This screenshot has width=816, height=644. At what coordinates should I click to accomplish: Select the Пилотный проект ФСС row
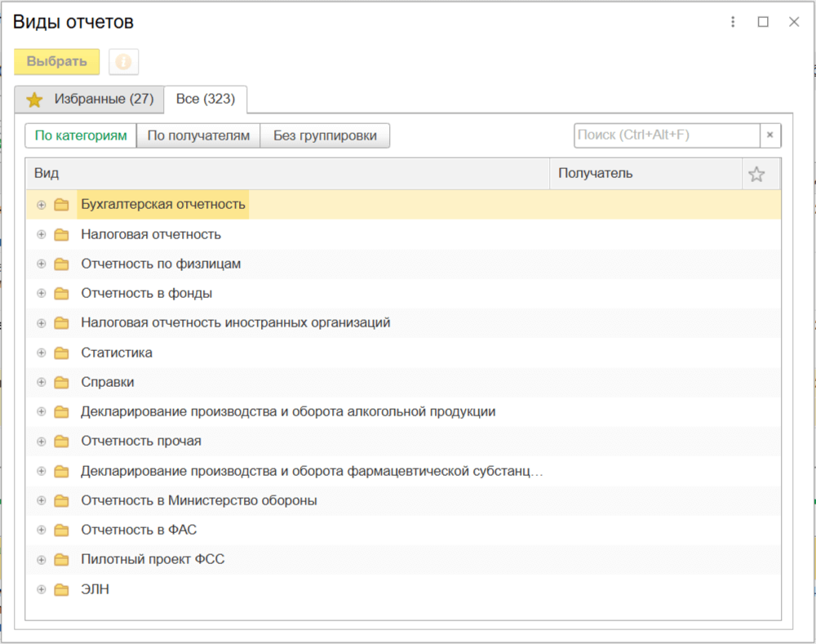153,560
